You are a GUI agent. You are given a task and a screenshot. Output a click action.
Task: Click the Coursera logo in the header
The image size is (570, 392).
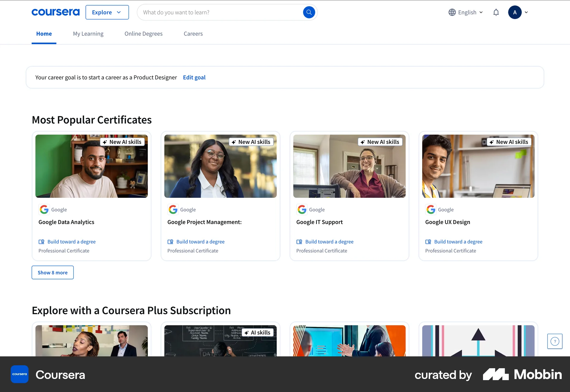pos(56,12)
